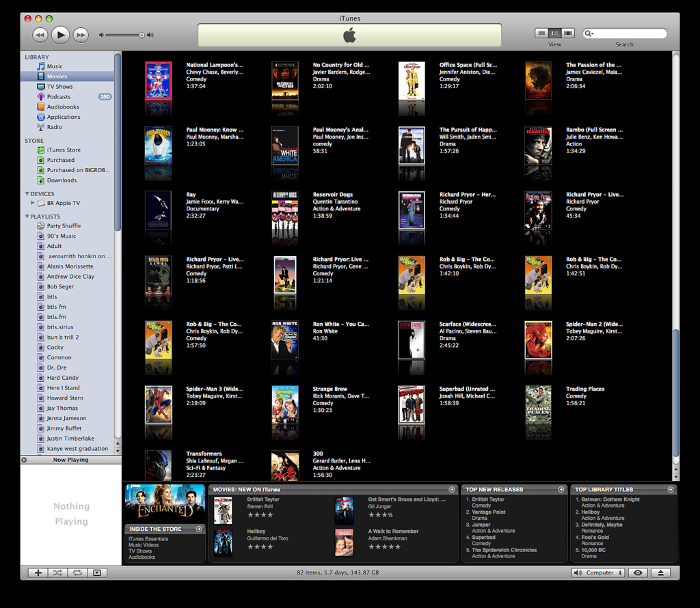Mute using the low-volume speaker icon
The image size is (700, 608).
coord(101,36)
